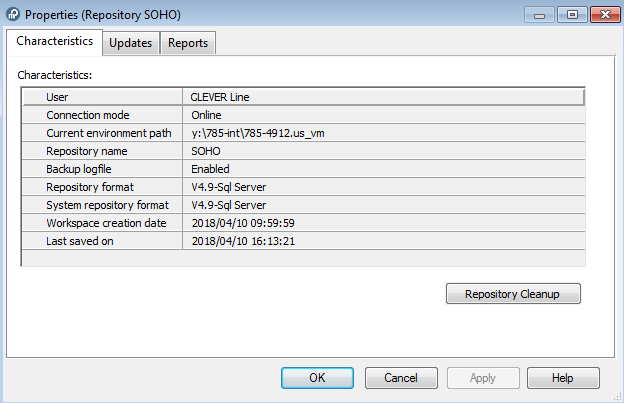The height and width of the screenshot is (403, 624).
Task: Click the Apply button
Action: pos(482,378)
